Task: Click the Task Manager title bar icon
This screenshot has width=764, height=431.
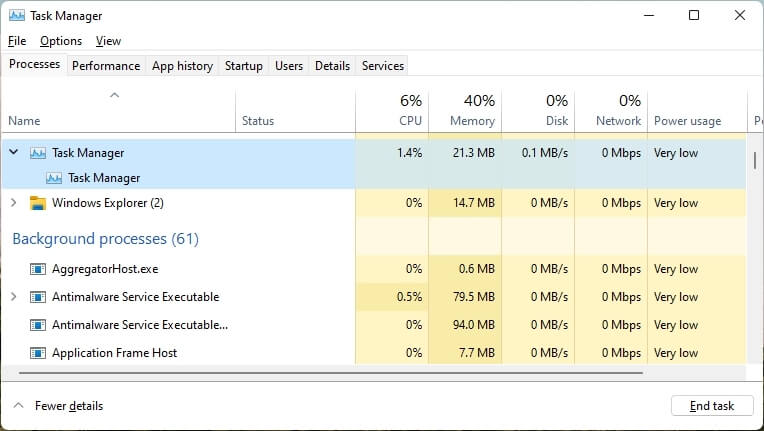Action: [x=17, y=16]
